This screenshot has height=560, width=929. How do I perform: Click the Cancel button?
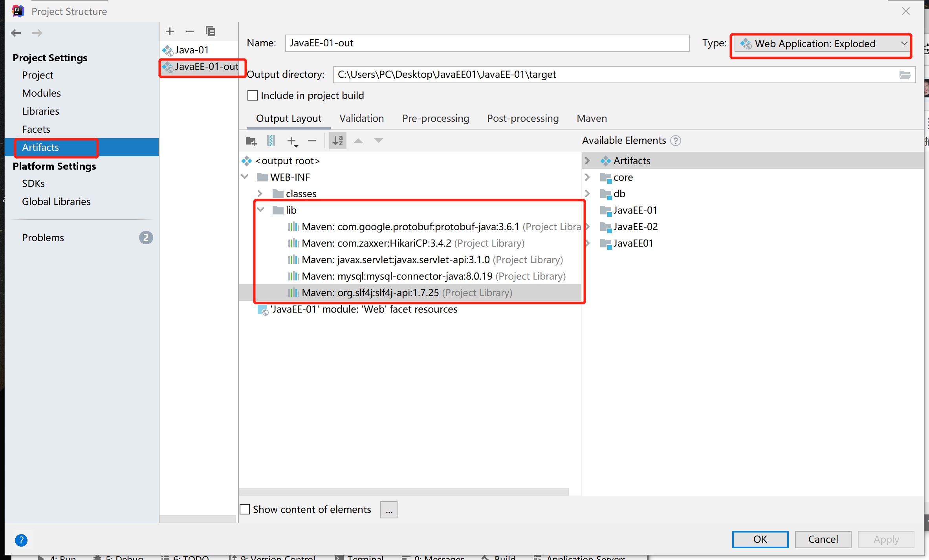[823, 539]
